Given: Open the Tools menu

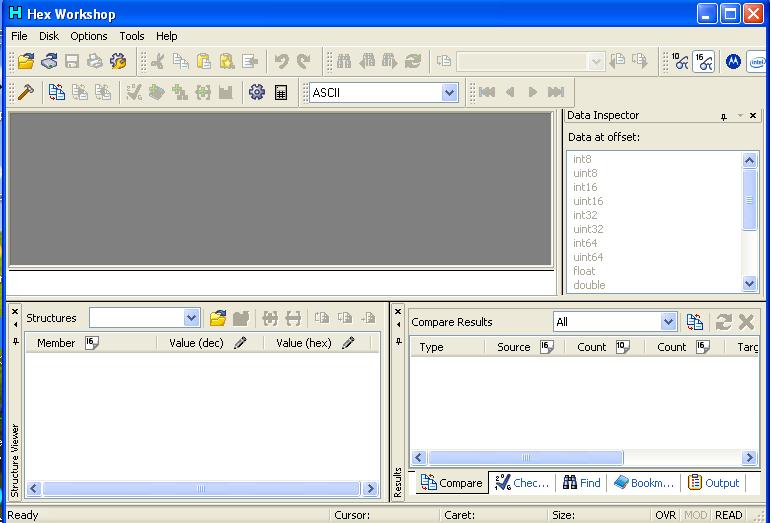Looking at the screenshot, I should [132, 36].
